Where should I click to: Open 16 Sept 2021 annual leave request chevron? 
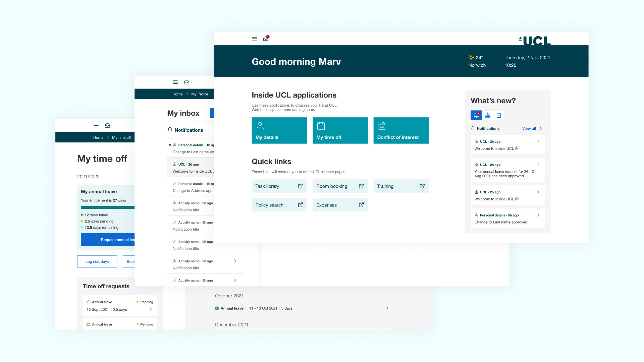[x=151, y=309]
